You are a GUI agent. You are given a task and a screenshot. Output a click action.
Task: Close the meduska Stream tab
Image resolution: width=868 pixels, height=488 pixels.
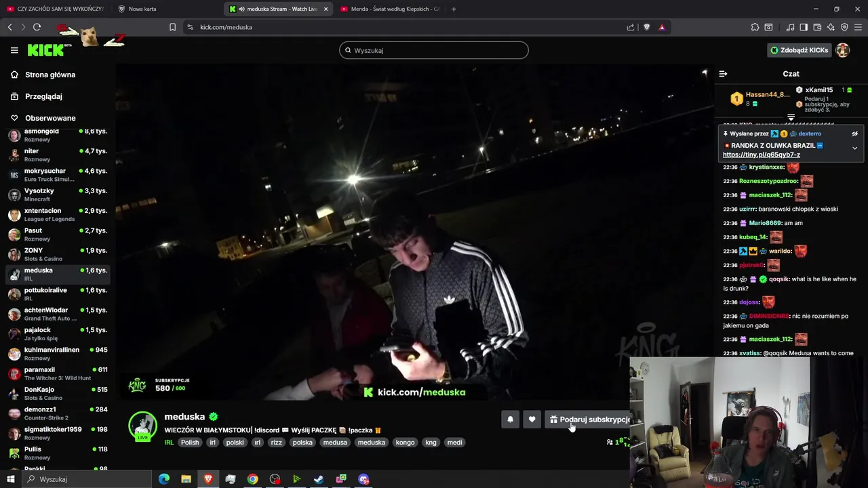point(325,9)
